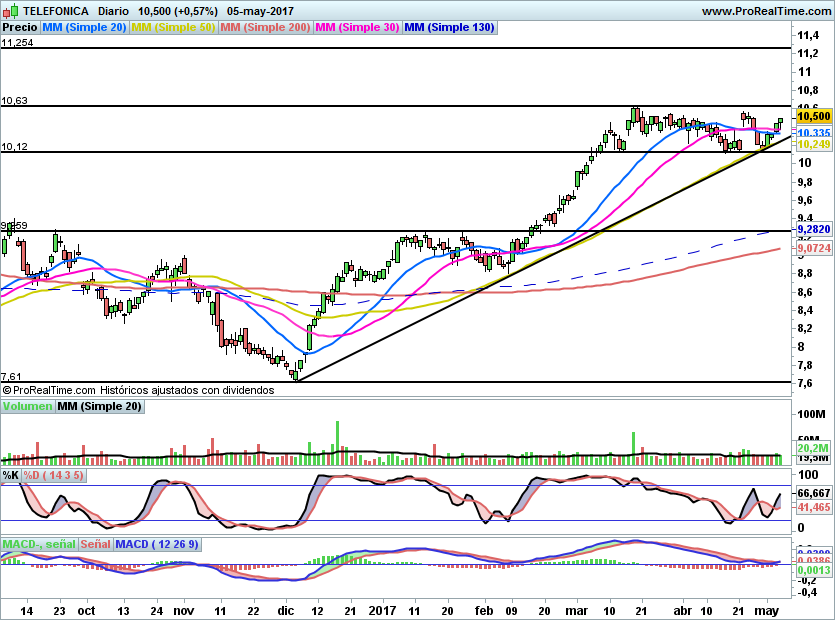Image resolution: width=835 pixels, height=620 pixels.
Task: Select the Precio indicator label
Action: pyautogui.click(x=20, y=28)
